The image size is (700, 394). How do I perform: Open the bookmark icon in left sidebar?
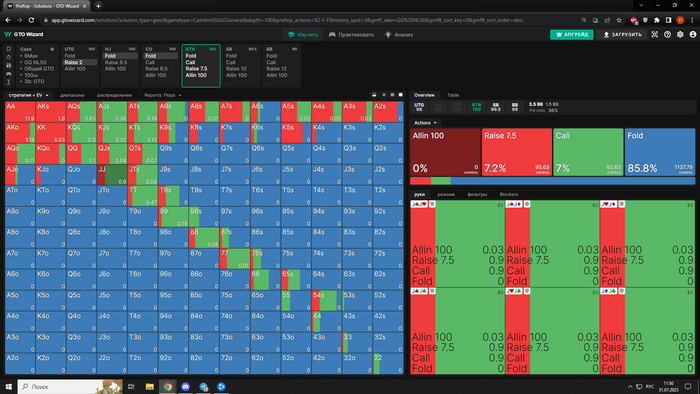click(x=8, y=49)
